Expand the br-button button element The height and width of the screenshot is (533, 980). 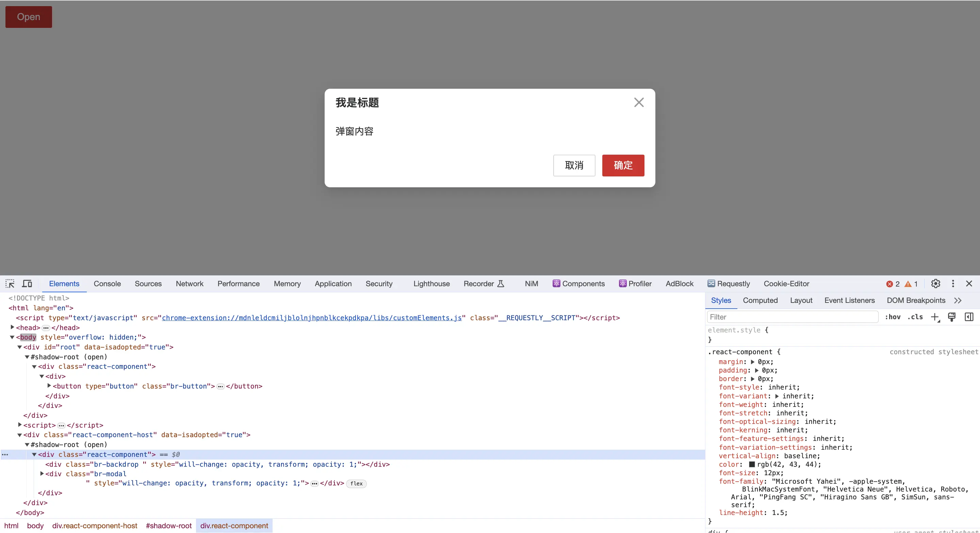click(49, 386)
